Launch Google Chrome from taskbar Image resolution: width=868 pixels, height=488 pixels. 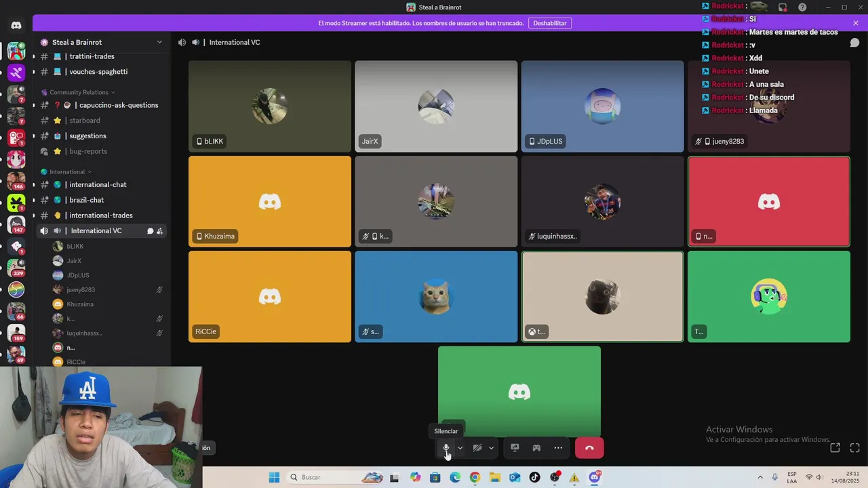pyautogui.click(x=475, y=477)
